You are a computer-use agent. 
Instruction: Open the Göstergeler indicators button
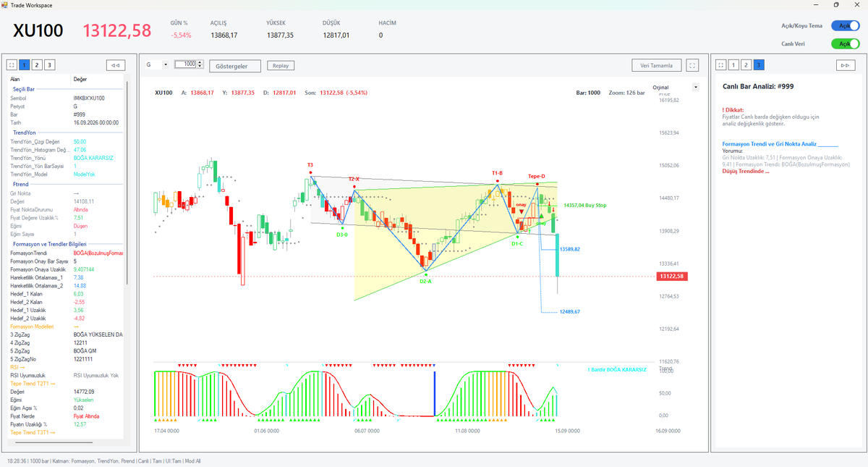[235, 66]
